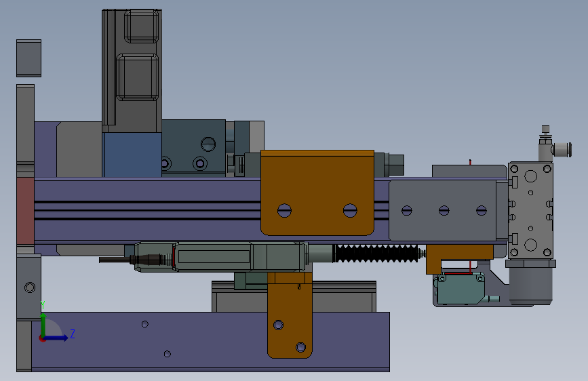Pick the lower small hole in the base plate
Viewport: 588px width, 381px height.
[168, 354]
